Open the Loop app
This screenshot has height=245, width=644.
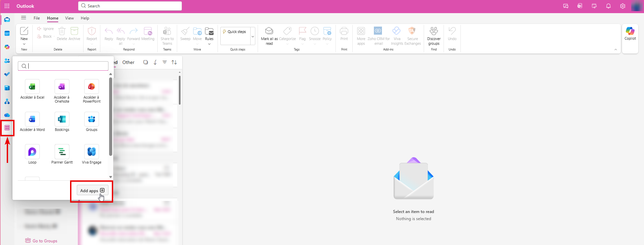32,154
